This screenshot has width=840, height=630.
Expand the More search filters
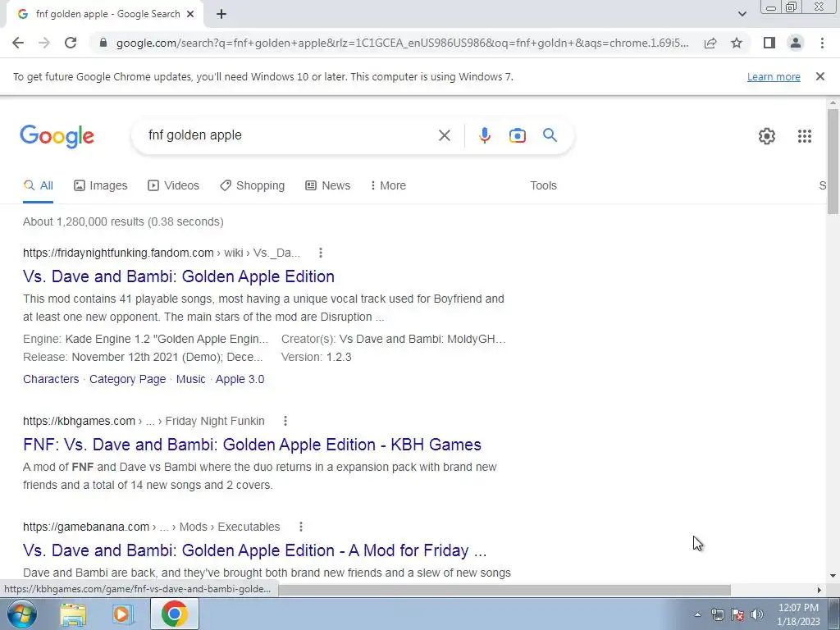tap(388, 185)
